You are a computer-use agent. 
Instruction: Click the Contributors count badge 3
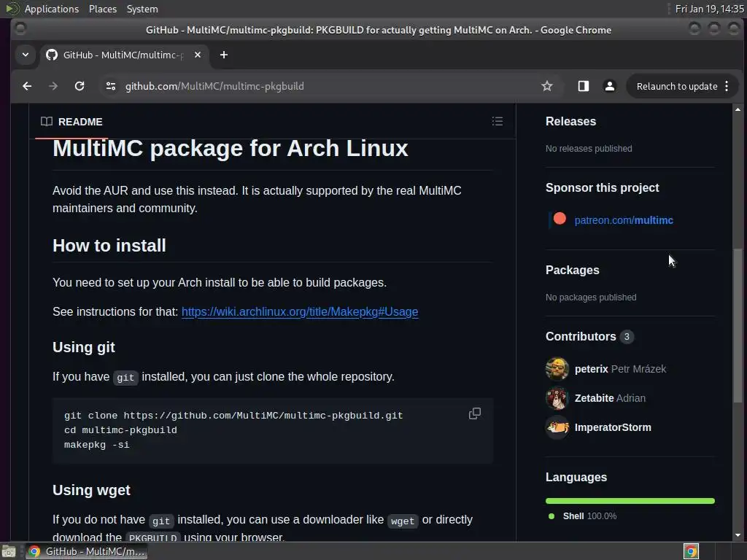[627, 337]
